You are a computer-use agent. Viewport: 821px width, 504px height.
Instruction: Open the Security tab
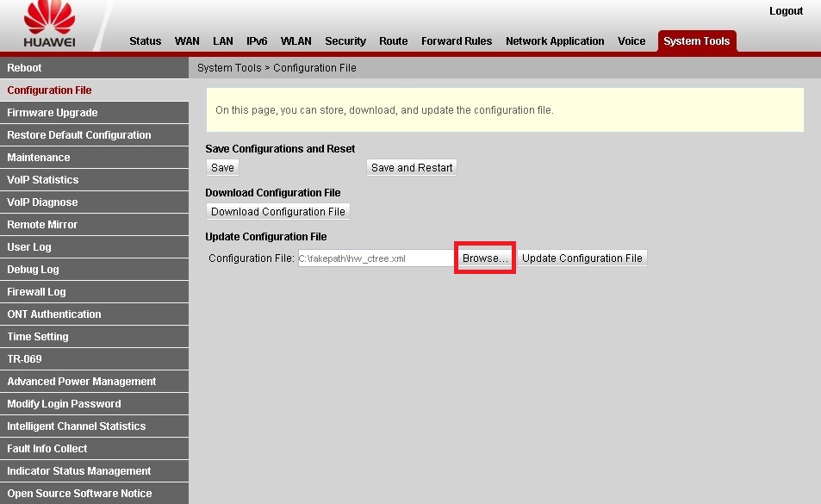(x=345, y=41)
